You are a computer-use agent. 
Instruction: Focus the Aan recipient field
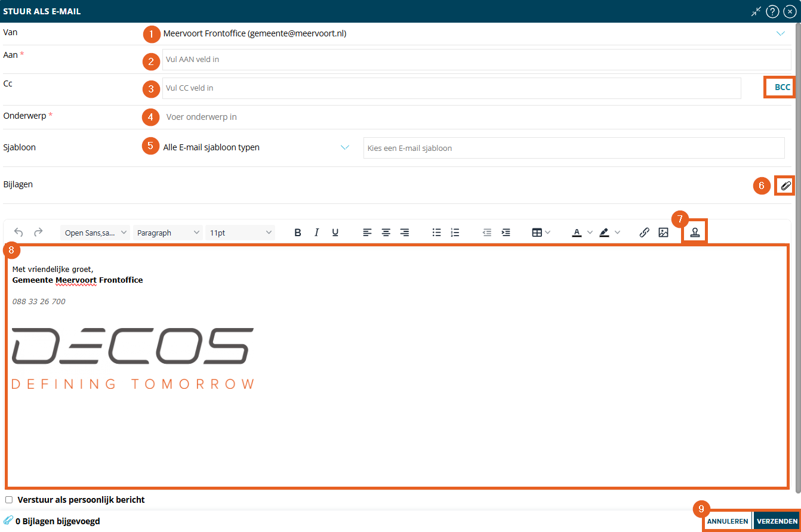pyautogui.click(x=476, y=60)
